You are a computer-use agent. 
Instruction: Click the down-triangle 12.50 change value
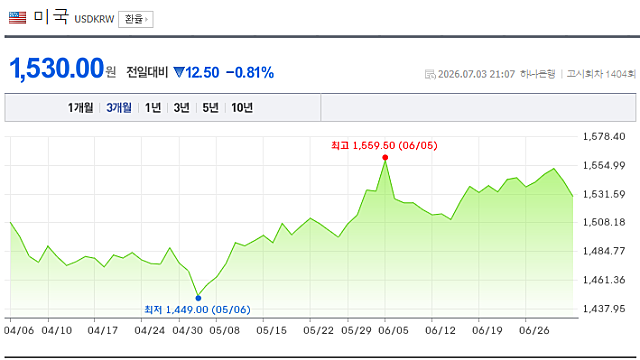196,73
